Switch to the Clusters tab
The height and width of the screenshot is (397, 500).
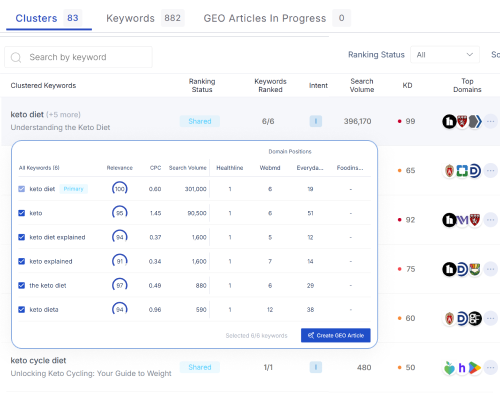49,18
